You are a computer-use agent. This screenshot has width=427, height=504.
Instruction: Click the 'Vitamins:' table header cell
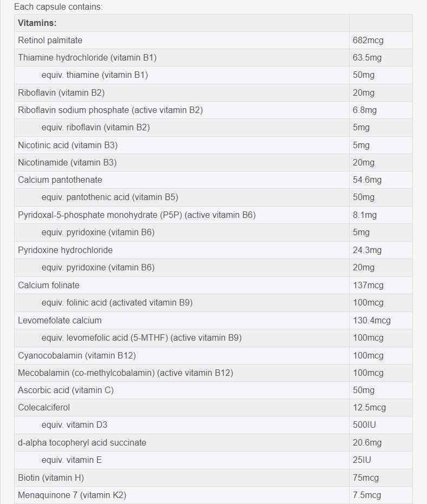point(37,23)
